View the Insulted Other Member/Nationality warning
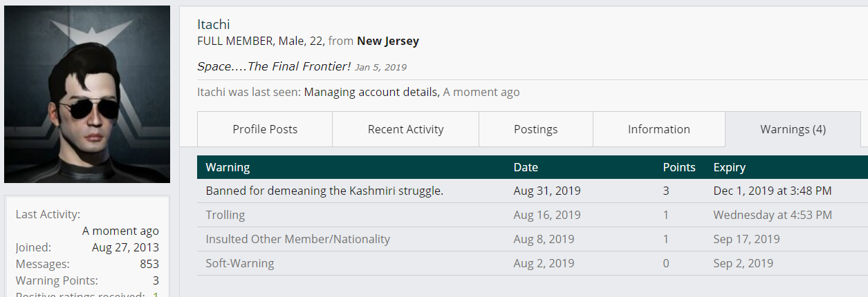 pos(298,239)
